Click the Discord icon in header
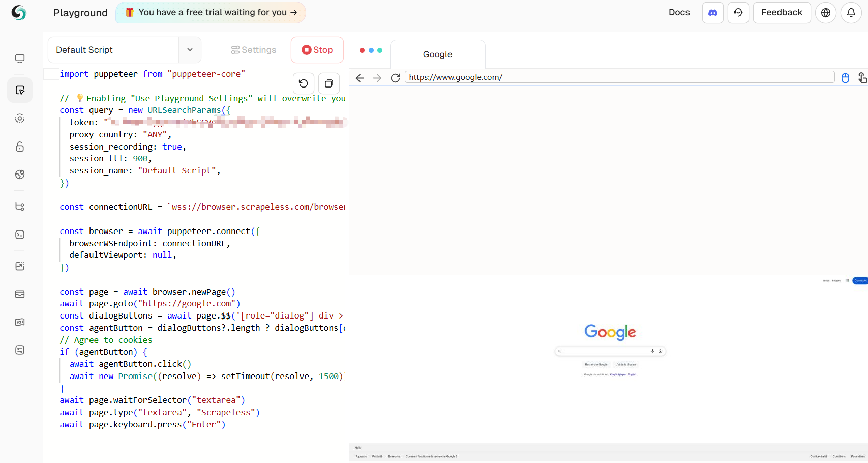Screen dimensions: 868x463 pos(712,13)
